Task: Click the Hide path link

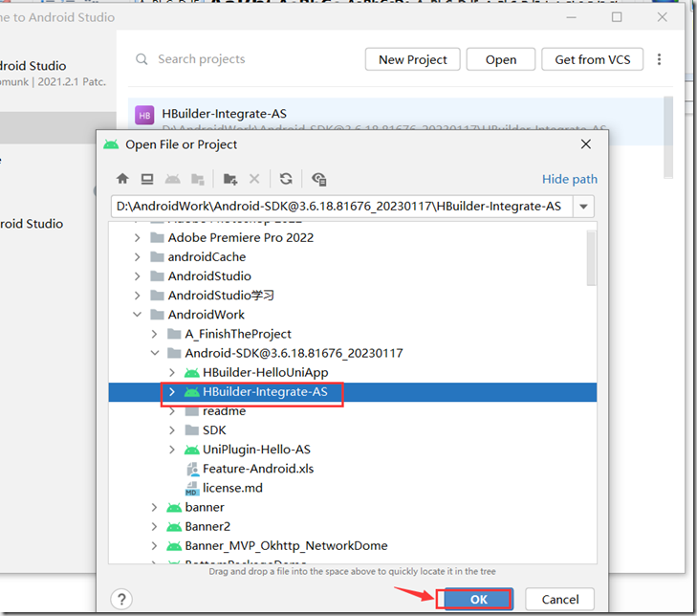Action: click(x=569, y=179)
